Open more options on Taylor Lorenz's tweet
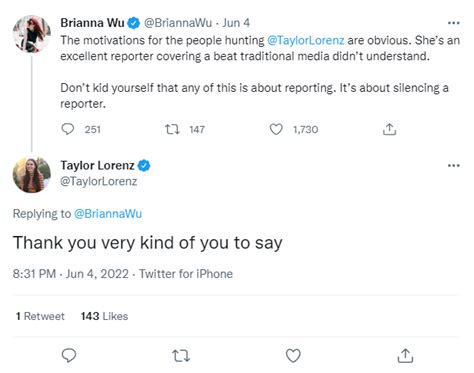474x373 pixels. [454, 166]
